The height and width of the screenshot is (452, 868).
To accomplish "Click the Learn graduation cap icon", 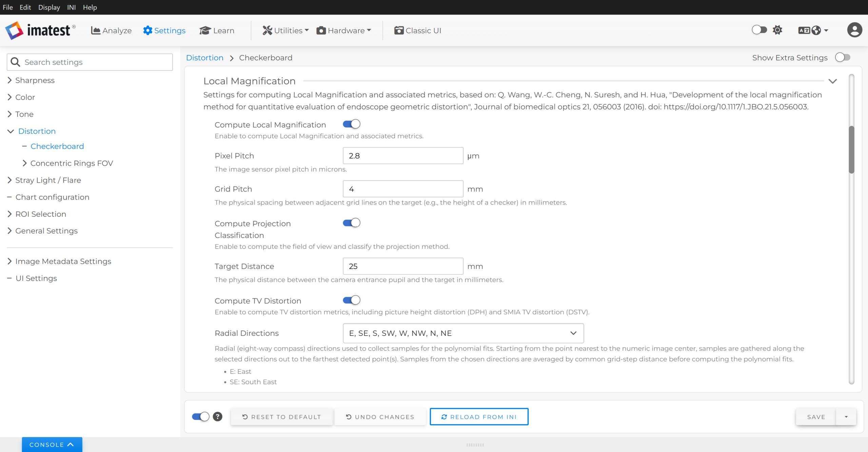I will tap(205, 30).
